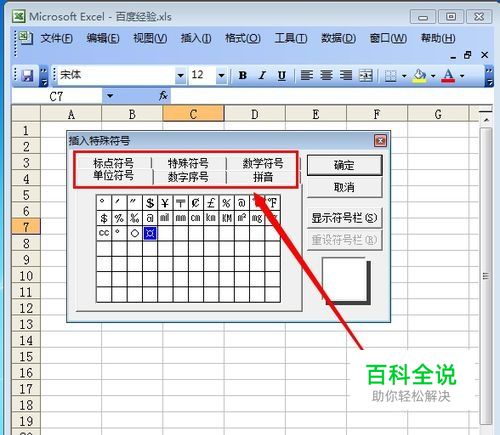Select column C header
500x435 pixels.
tap(193, 114)
